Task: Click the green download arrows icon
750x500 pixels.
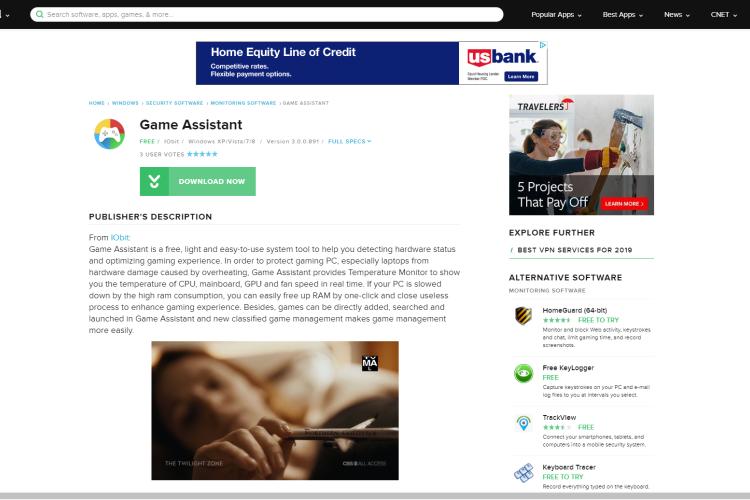Action: pos(154,181)
